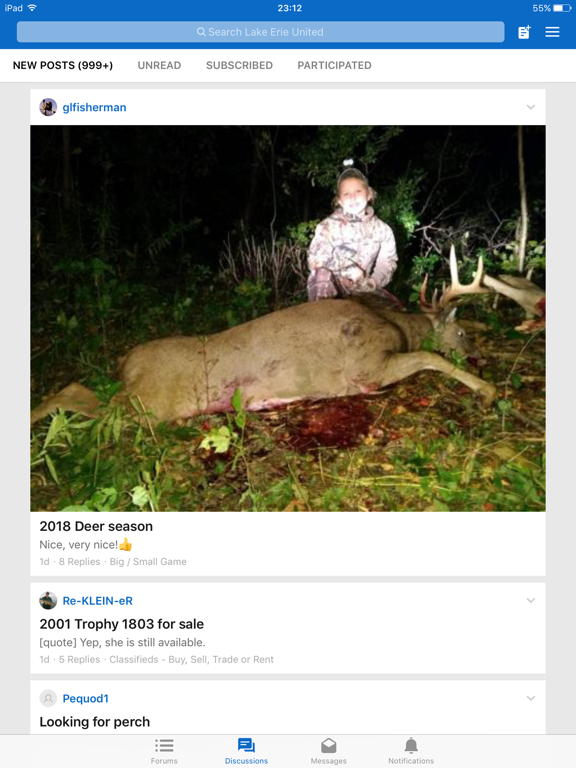Tap glfisherman's avatar picture
The height and width of the screenshot is (768, 576).
(48, 107)
